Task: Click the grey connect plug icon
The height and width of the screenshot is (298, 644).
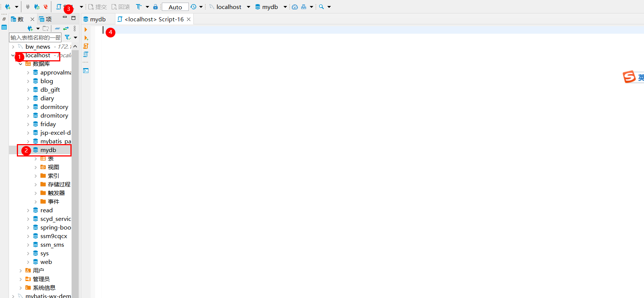Action: 28,7
